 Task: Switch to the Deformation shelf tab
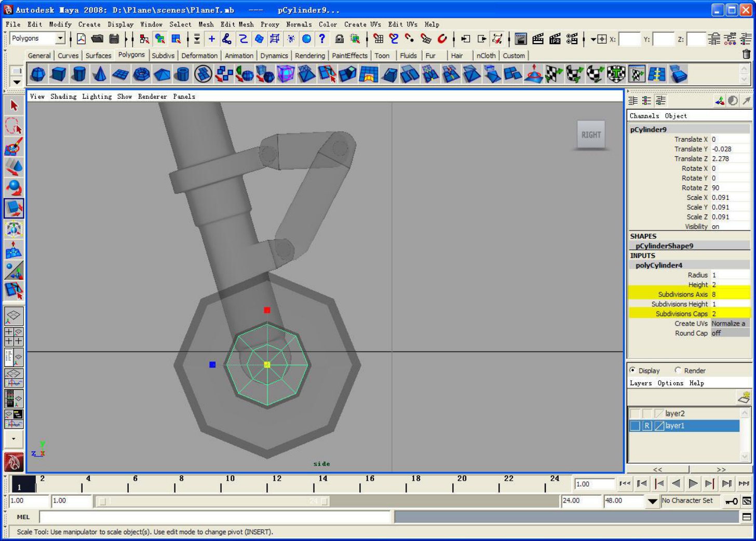click(x=199, y=56)
